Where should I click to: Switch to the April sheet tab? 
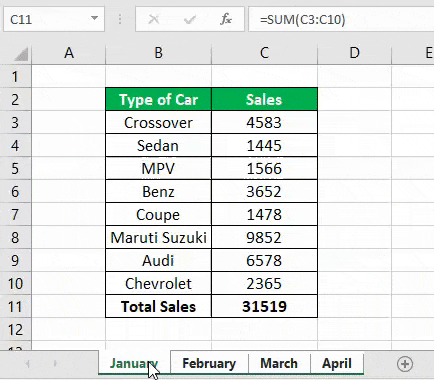337,363
